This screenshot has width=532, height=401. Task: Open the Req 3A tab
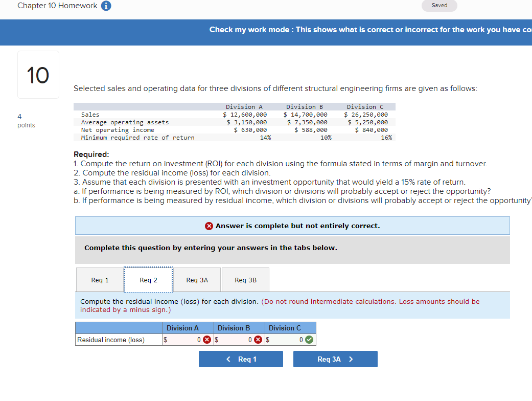point(197,279)
